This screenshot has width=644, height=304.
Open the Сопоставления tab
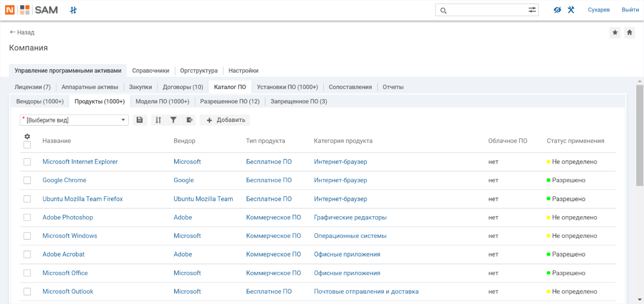350,87
